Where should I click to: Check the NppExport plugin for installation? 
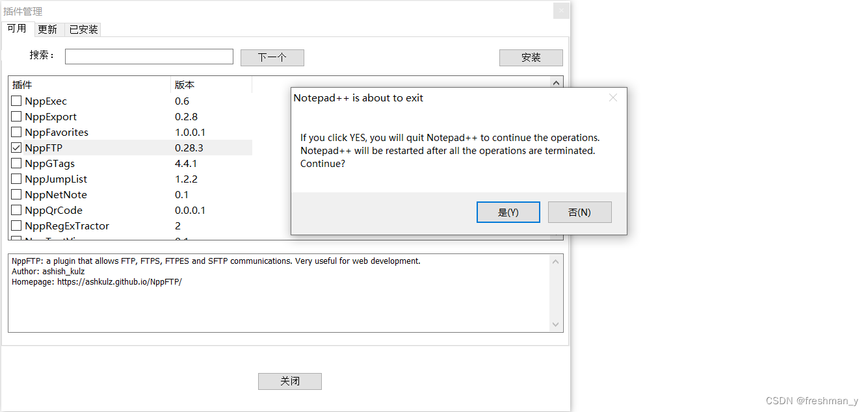pos(16,116)
